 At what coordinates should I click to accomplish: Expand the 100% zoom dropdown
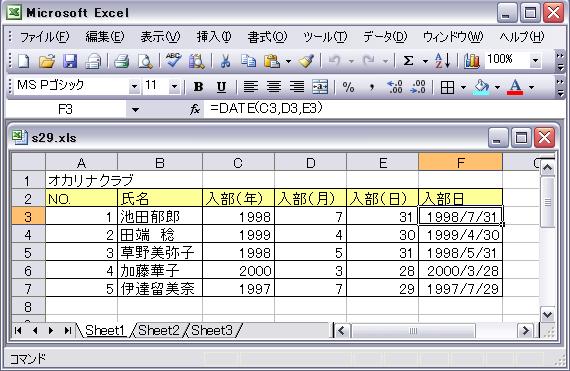535,61
